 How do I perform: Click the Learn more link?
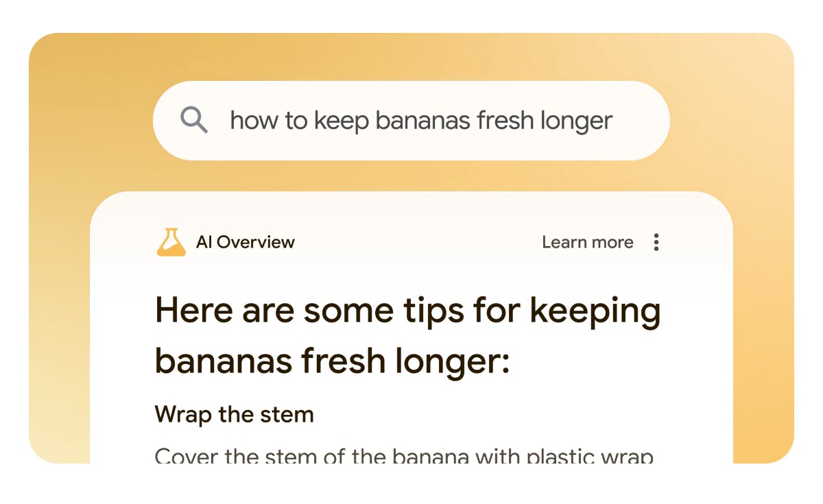pos(587,242)
